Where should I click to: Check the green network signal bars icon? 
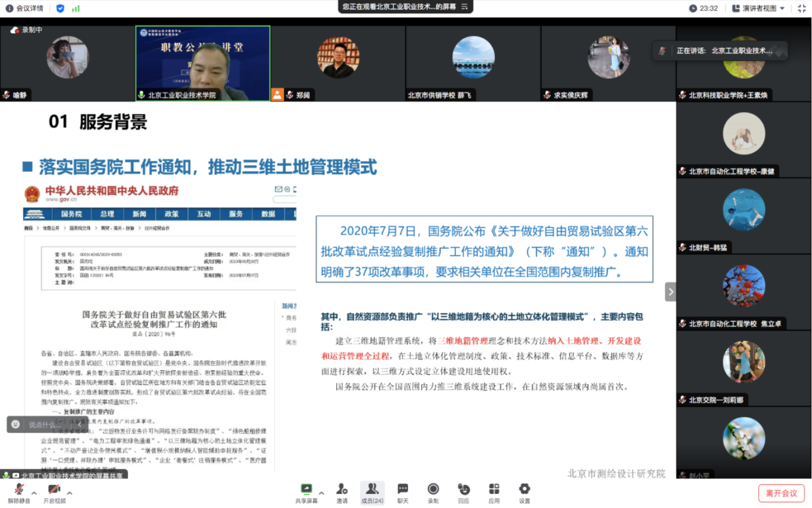(76, 8)
